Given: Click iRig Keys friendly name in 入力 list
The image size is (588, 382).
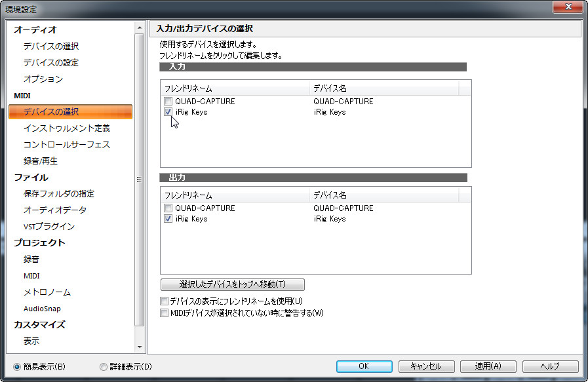Looking at the screenshot, I should [x=191, y=112].
